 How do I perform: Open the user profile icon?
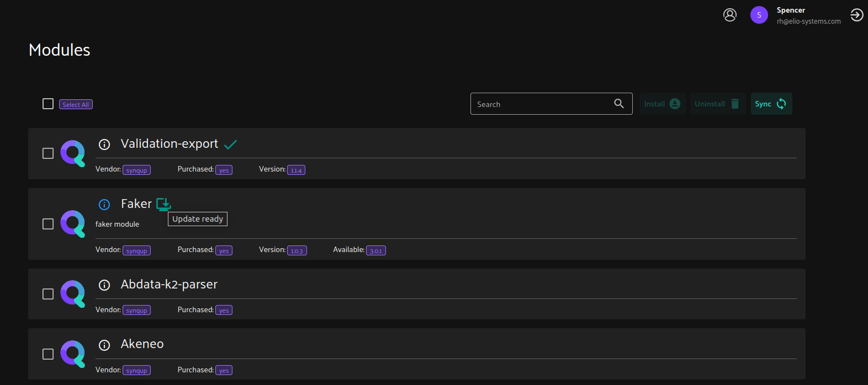tap(730, 15)
